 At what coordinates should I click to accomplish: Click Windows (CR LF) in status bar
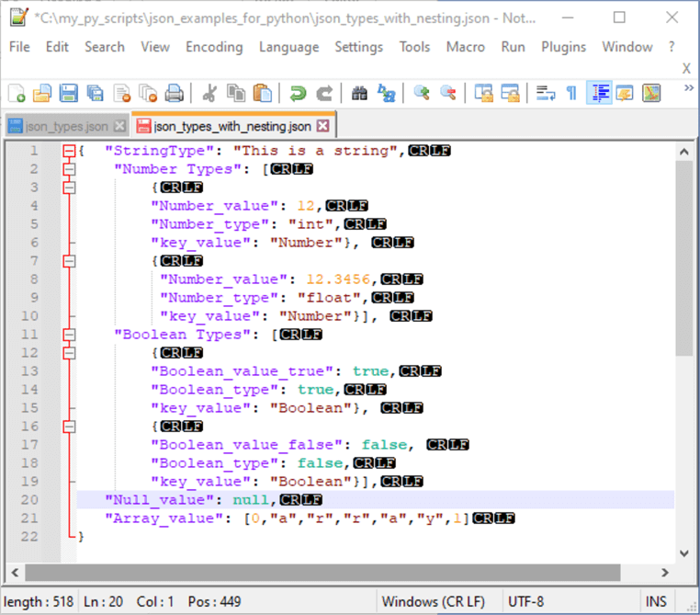click(x=433, y=601)
